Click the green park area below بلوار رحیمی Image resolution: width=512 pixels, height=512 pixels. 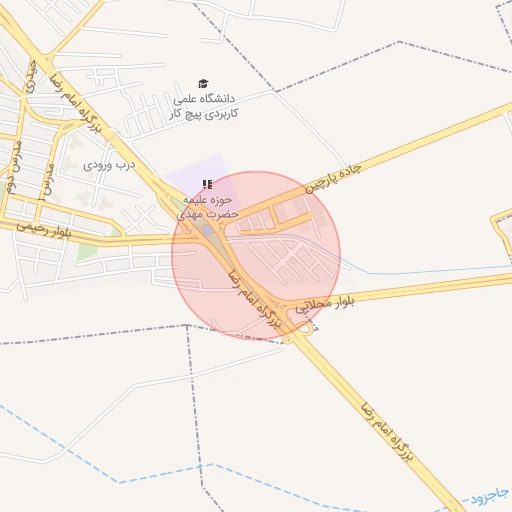(x=87, y=252)
